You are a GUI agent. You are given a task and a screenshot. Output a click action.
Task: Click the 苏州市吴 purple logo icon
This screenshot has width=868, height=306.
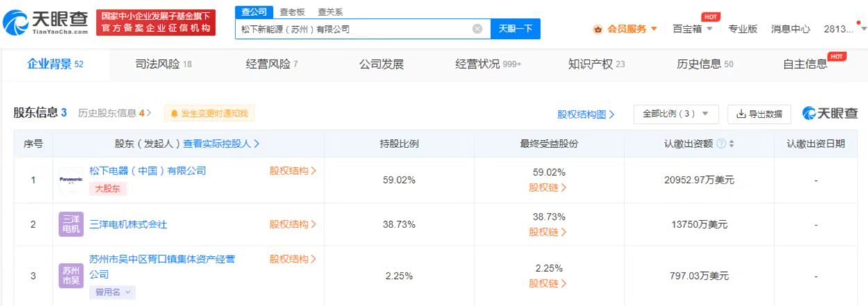pos(71,275)
